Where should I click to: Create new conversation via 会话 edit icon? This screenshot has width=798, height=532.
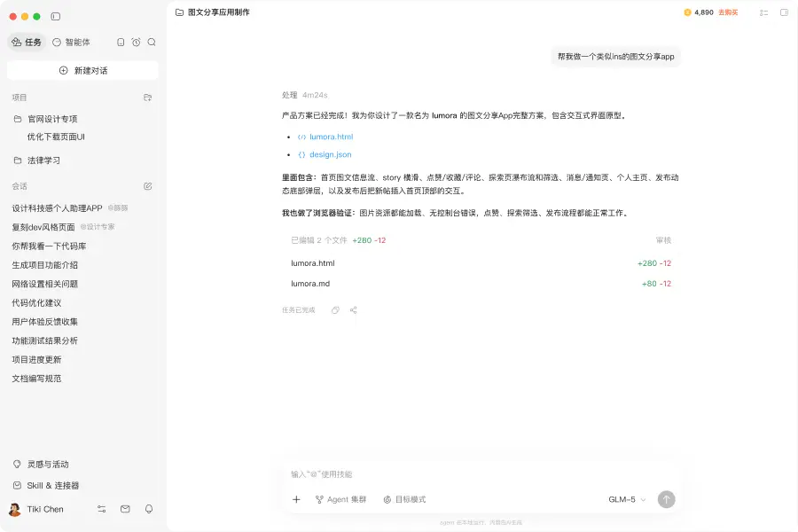(x=147, y=186)
